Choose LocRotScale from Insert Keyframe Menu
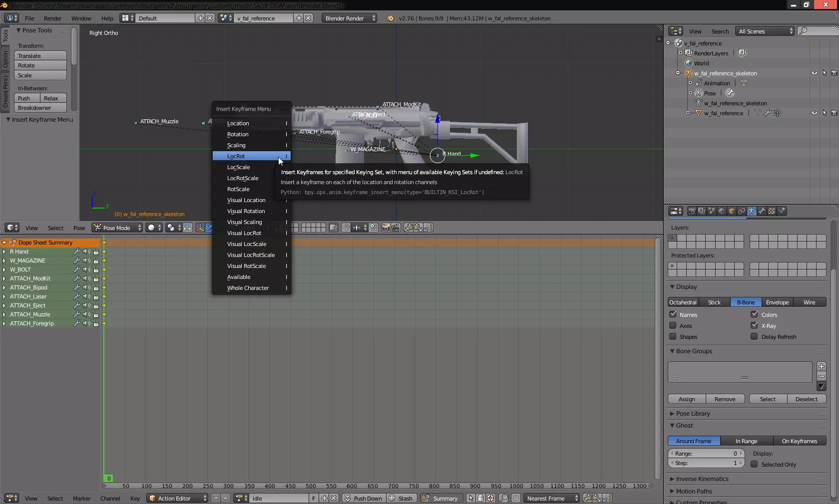The image size is (839, 504). [x=243, y=178]
